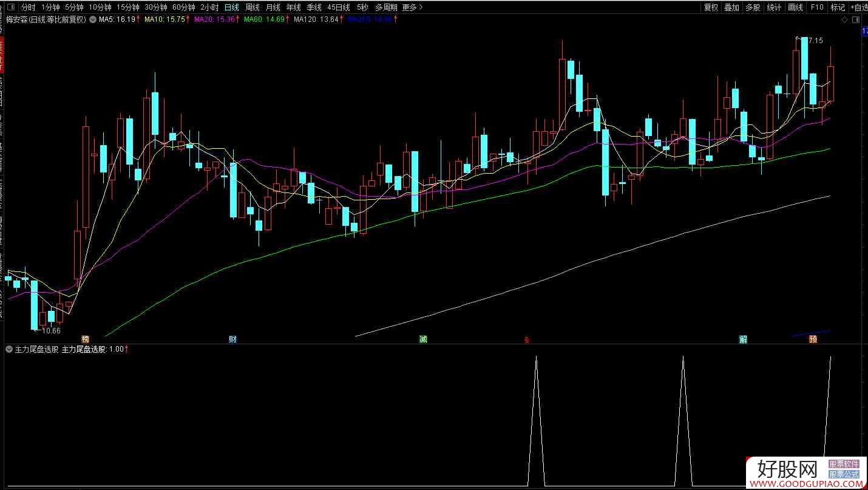The width and height of the screenshot is (868, 490).
Task: Select the 15分钟 period tab
Action: coord(127,7)
